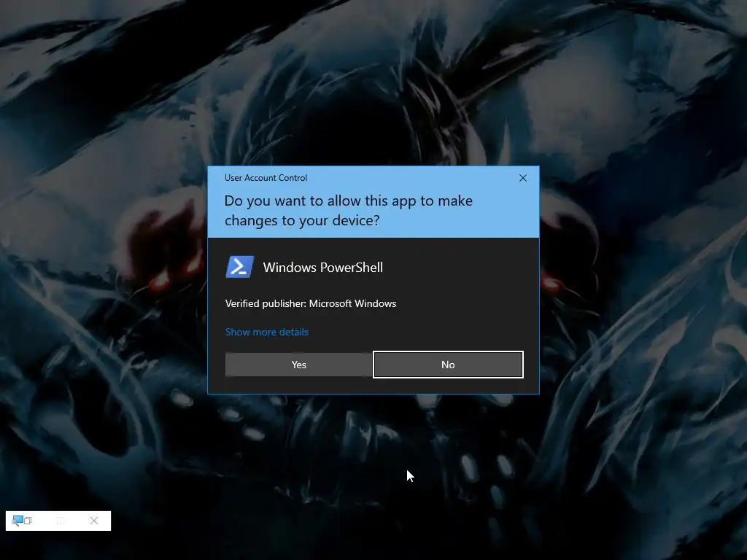Close the User Account Control dialog

pyautogui.click(x=522, y=178)
